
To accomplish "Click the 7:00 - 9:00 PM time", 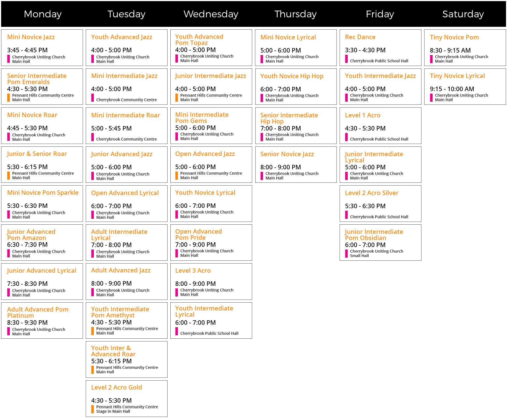I will pyautogui.click(x=195, y=245).
